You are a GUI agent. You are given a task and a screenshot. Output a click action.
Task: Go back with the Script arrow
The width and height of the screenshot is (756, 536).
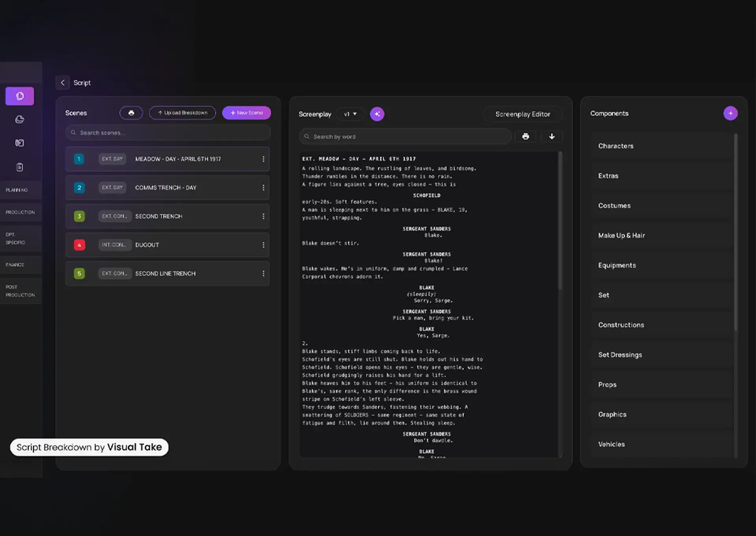63,83
